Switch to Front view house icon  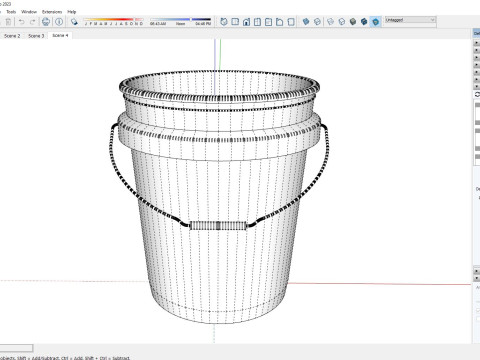pyautogui.click(x=246, y=22)
